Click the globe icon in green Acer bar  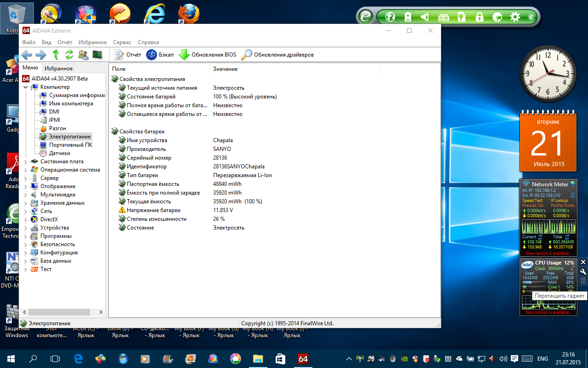(390, 17)
